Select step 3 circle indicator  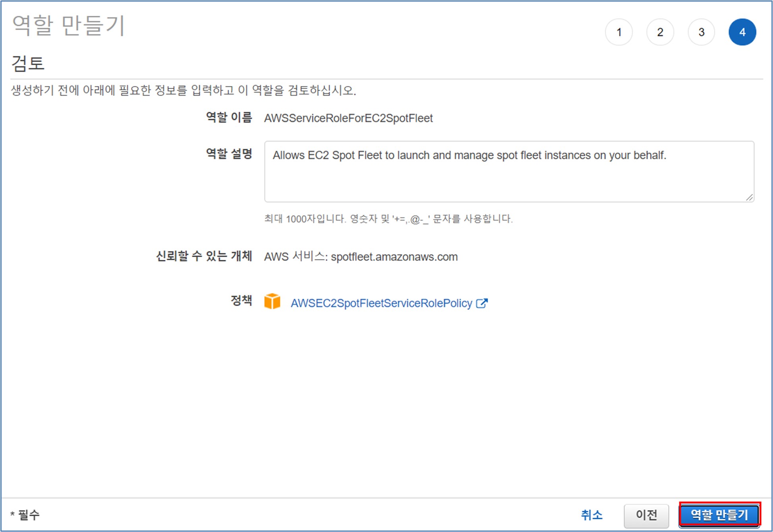[701, 32]
